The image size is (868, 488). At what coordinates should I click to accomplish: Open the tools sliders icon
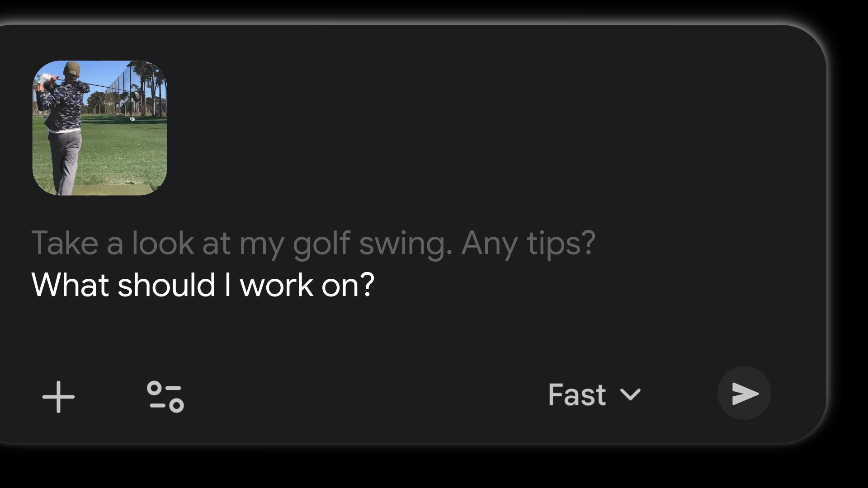[165, 397]
